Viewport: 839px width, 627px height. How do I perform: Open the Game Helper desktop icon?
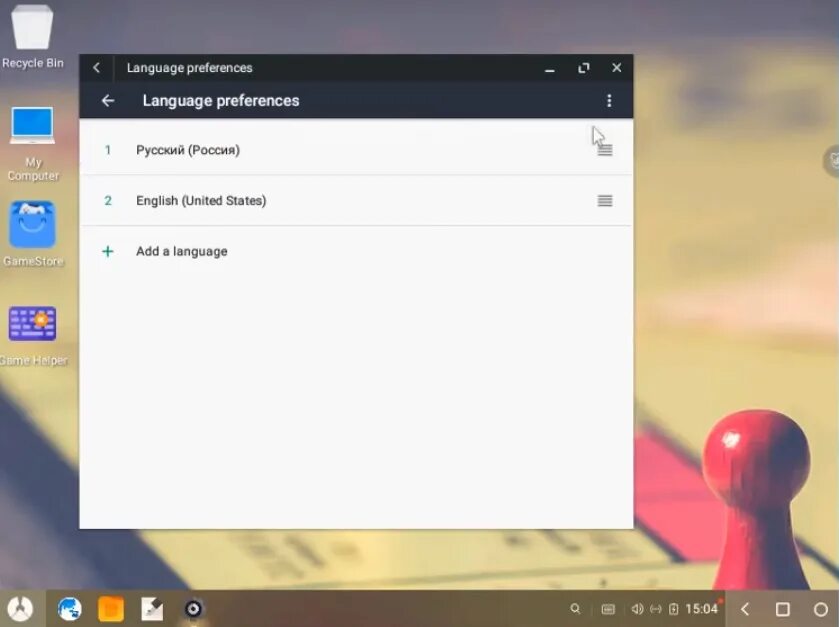pos(33,336)
